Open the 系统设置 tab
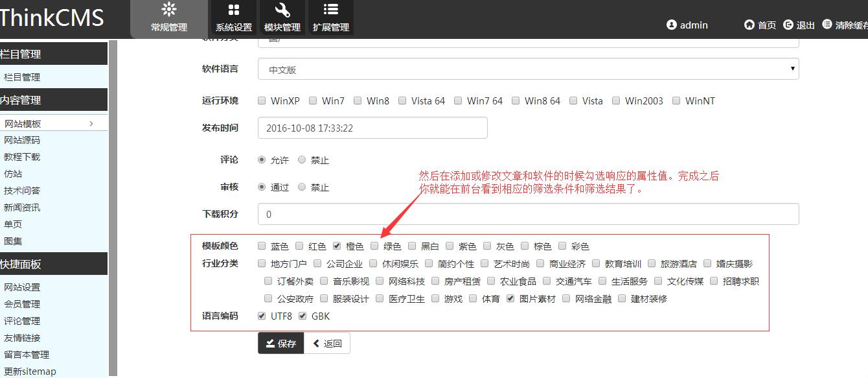The height and width of the screenshot is (378, 868). (x=234, y=18)
